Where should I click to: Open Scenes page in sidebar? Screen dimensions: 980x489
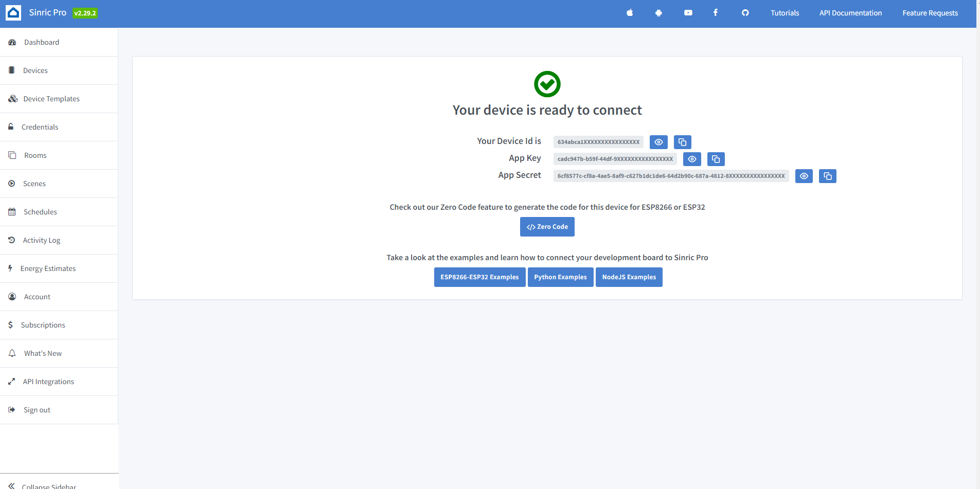point(59,184)
